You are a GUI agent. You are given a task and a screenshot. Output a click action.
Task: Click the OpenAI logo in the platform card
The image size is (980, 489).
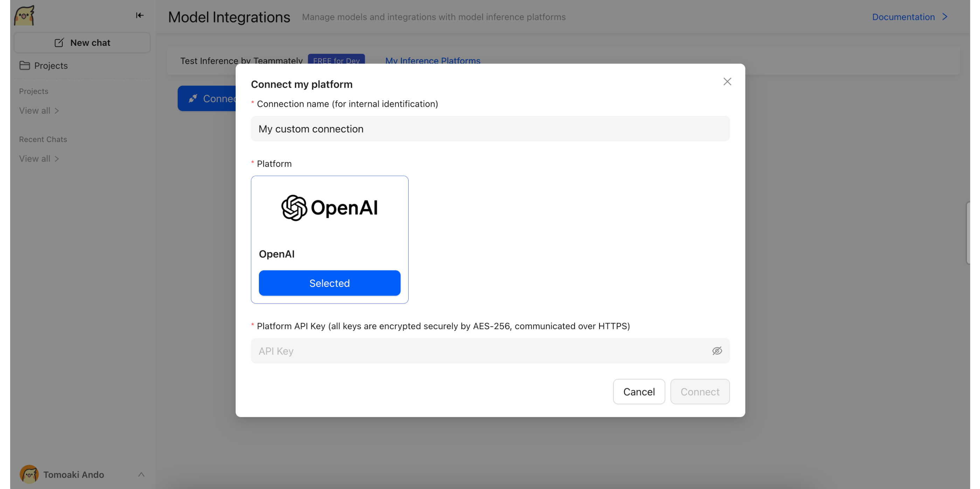(x=329, y=208)
